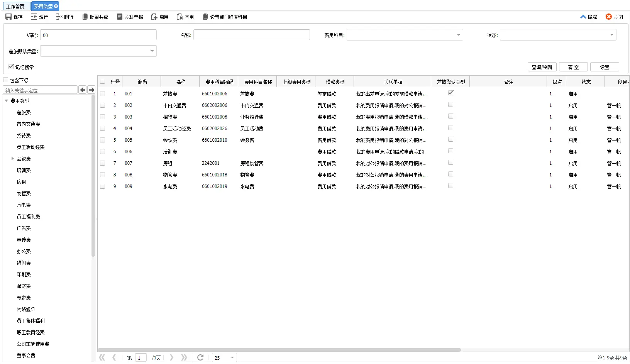The width and height of the screenshot is (630, 364).
Task: Enable the 包含下级 checkbox
Action: [6, 80]
